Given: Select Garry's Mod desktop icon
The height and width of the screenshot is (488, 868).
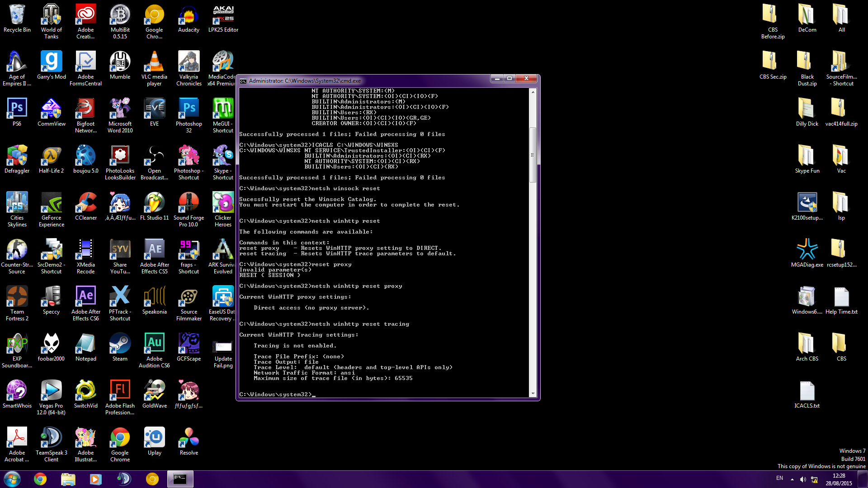Looking at the screenshot, I should [x=51, y=66].
